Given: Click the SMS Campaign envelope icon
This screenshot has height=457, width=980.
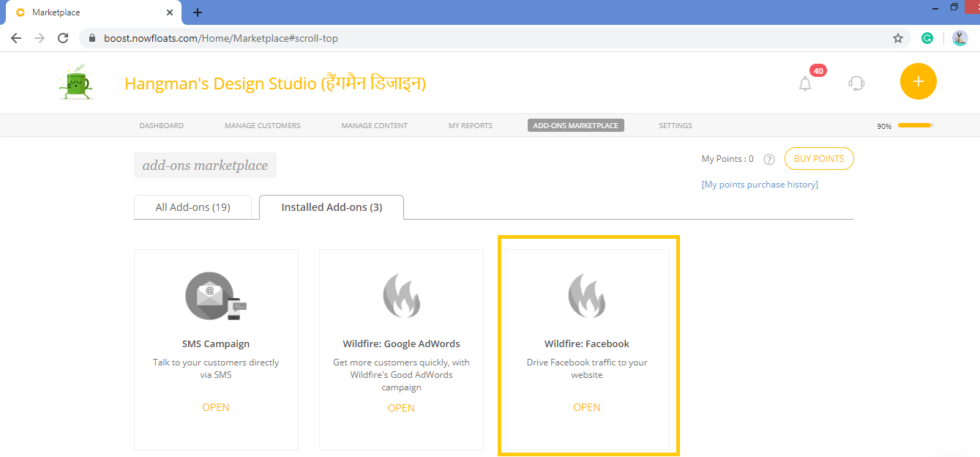Looking at the screenshot, I should (216, 296).
